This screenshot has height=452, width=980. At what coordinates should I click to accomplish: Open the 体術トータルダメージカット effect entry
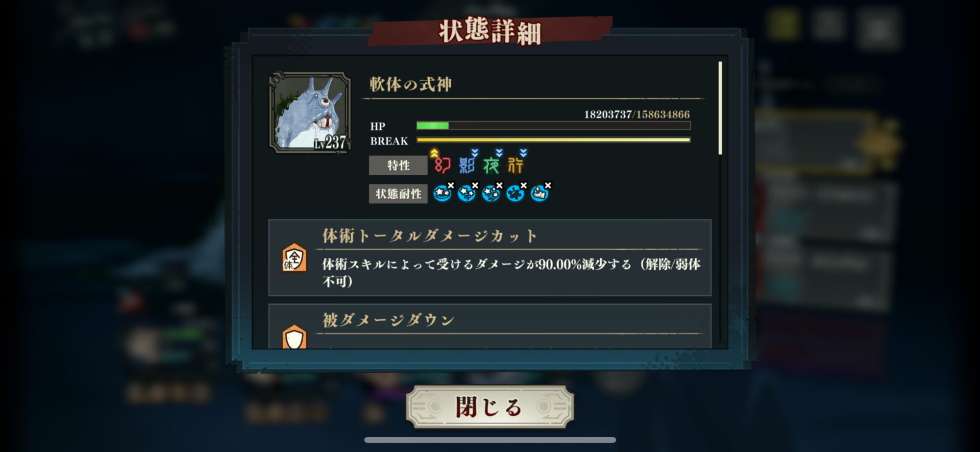pyautogui.click(x=490, y=258)
